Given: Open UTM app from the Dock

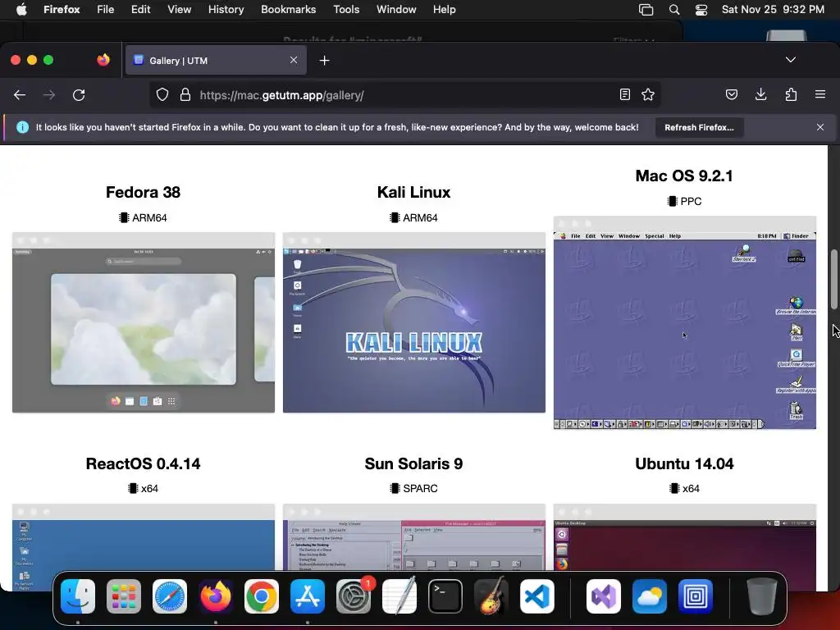Looking at the screenshot, I should click(x=696, y=596).
